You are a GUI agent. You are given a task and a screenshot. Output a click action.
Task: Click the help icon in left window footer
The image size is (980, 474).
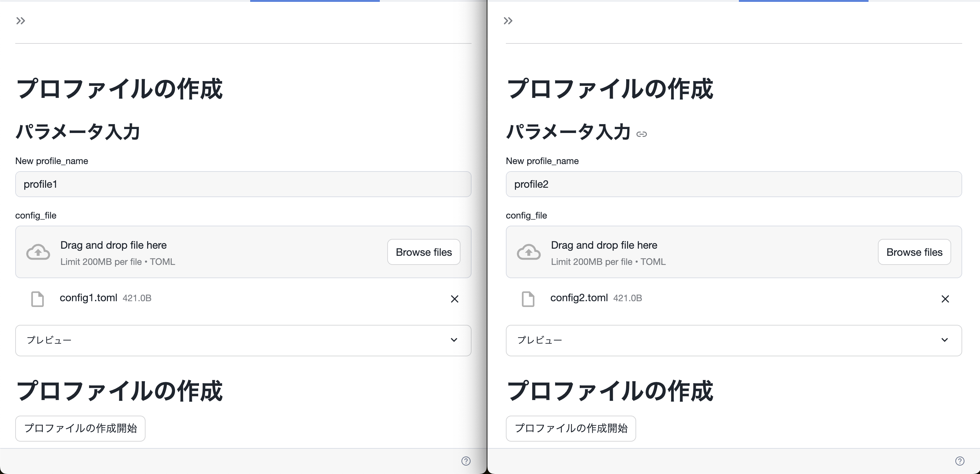tap(466, 461)
